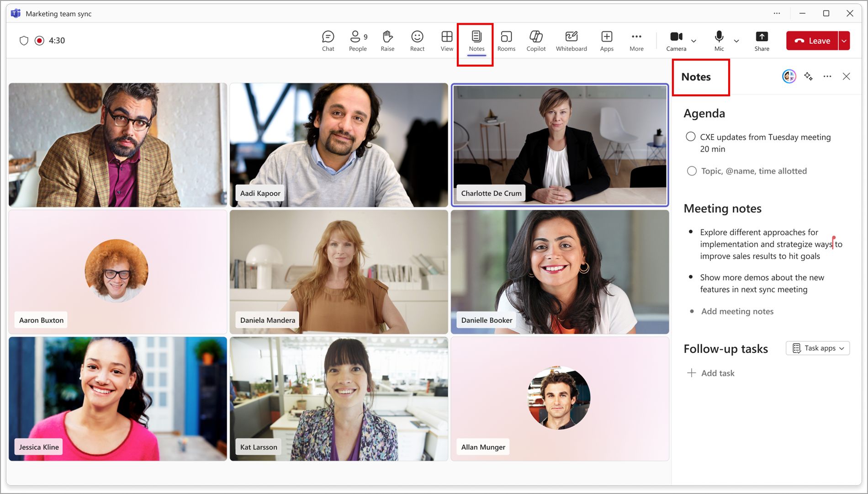The image size is (868, 494).
Task: Open the React emoji options
Action: [x=417, y=41]
